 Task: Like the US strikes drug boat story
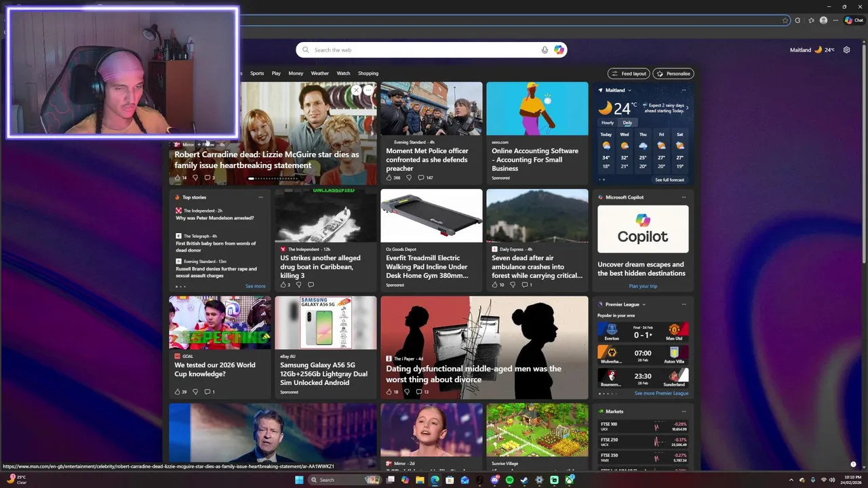(283, 285)
